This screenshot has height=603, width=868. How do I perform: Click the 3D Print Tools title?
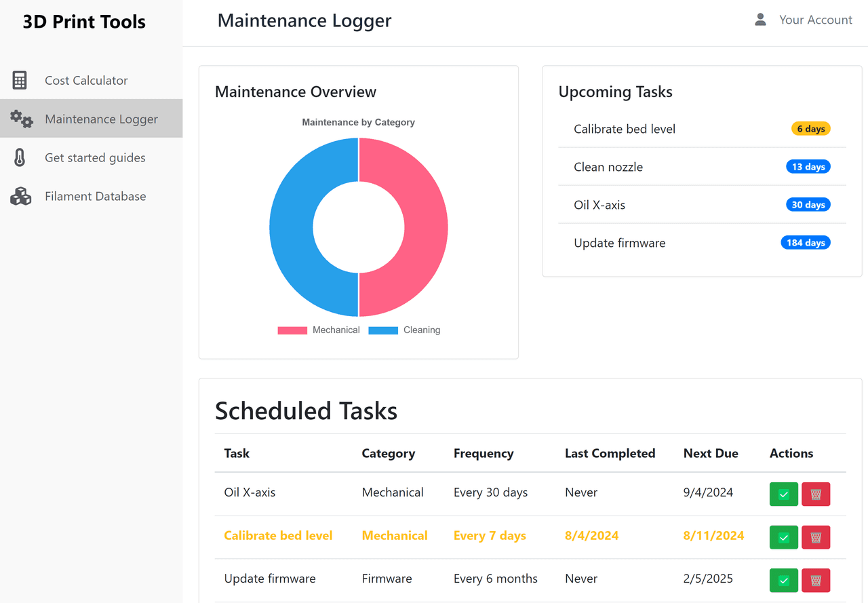click(x=84, y=22)
